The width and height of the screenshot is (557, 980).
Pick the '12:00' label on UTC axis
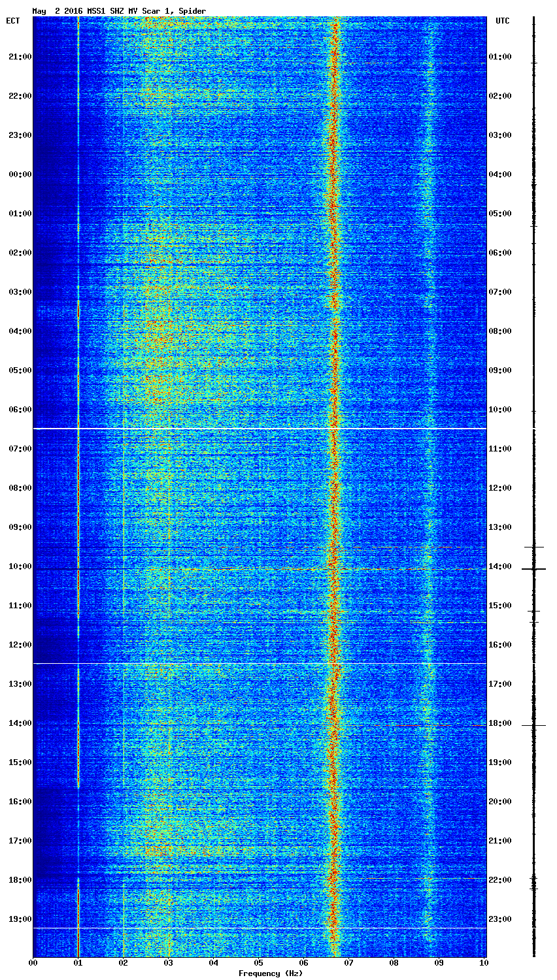500,488
